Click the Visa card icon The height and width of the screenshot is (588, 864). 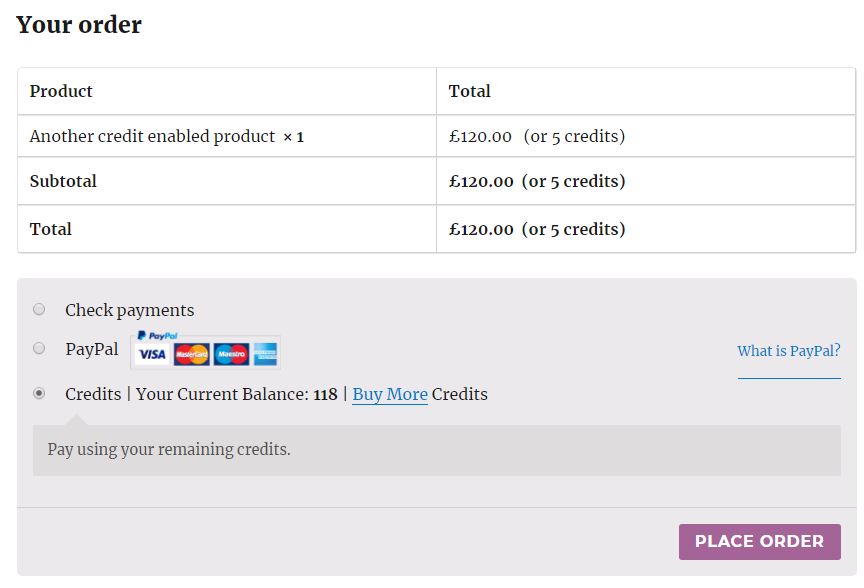[x=152, y=354]
